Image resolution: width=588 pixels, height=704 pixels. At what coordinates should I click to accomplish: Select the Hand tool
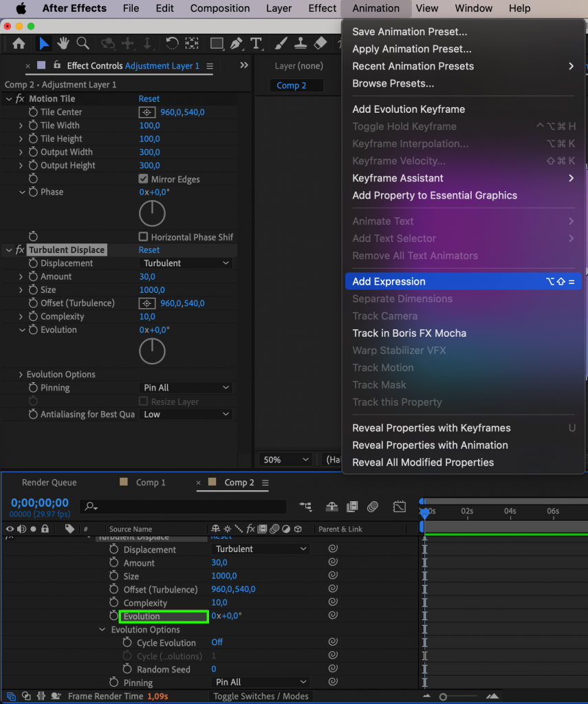63,43
